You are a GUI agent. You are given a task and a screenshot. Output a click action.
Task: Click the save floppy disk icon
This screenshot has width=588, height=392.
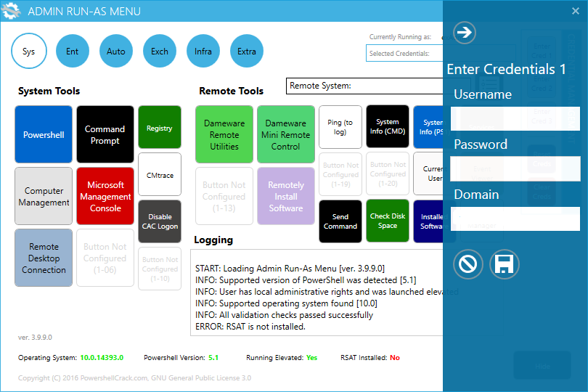coord(504,264)
